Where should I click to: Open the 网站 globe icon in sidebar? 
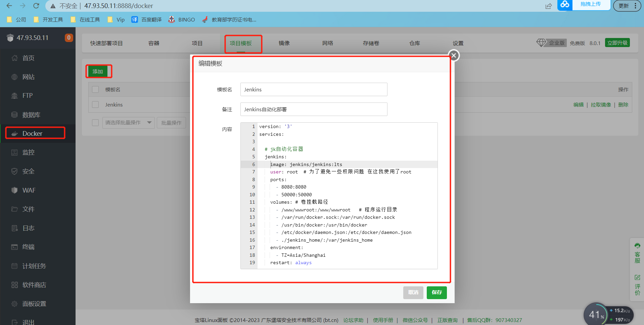click(x=14, y=77)
